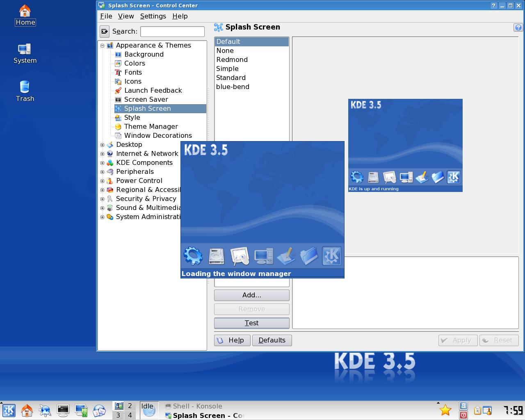
Task: Focus the Search input field
Action: (172, 32)
